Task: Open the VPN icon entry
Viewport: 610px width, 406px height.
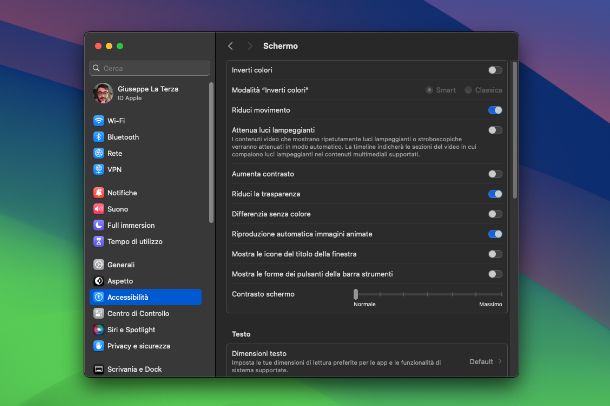Action: coord(99,170)
